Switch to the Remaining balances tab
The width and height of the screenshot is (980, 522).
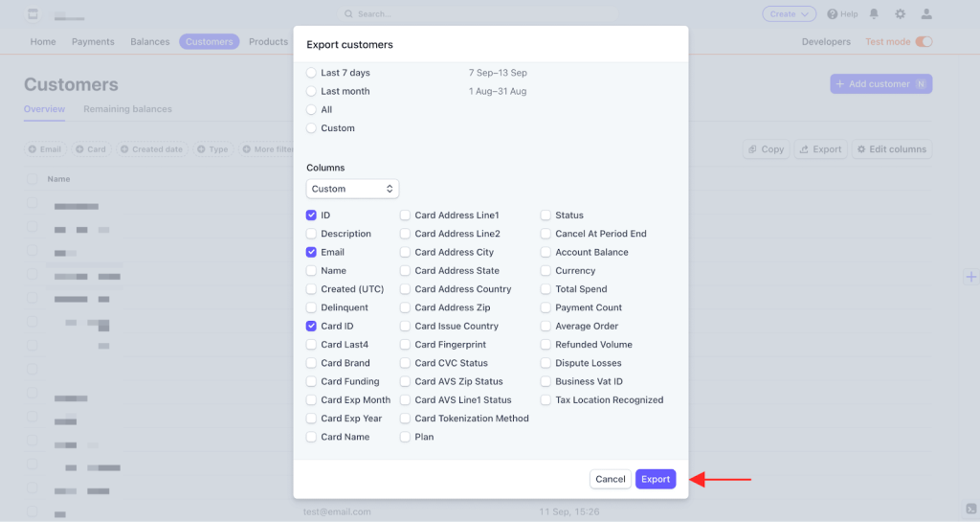point(127,109)
